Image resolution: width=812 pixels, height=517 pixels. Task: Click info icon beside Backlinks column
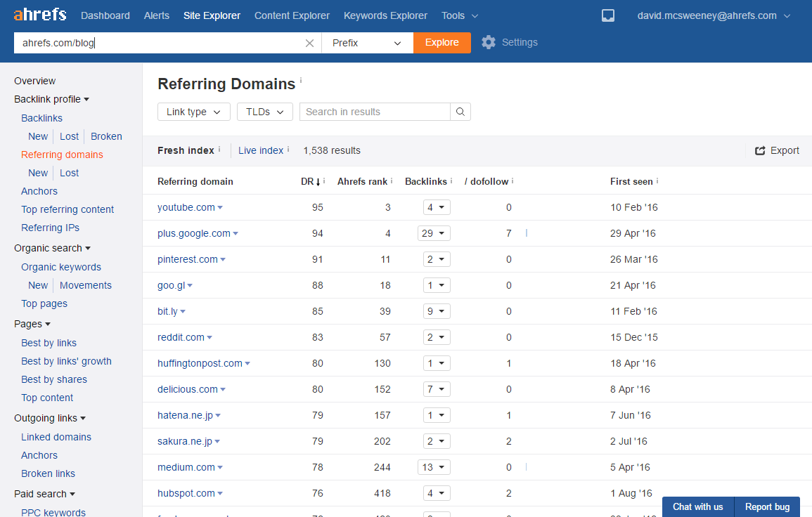tap(451, 181)
